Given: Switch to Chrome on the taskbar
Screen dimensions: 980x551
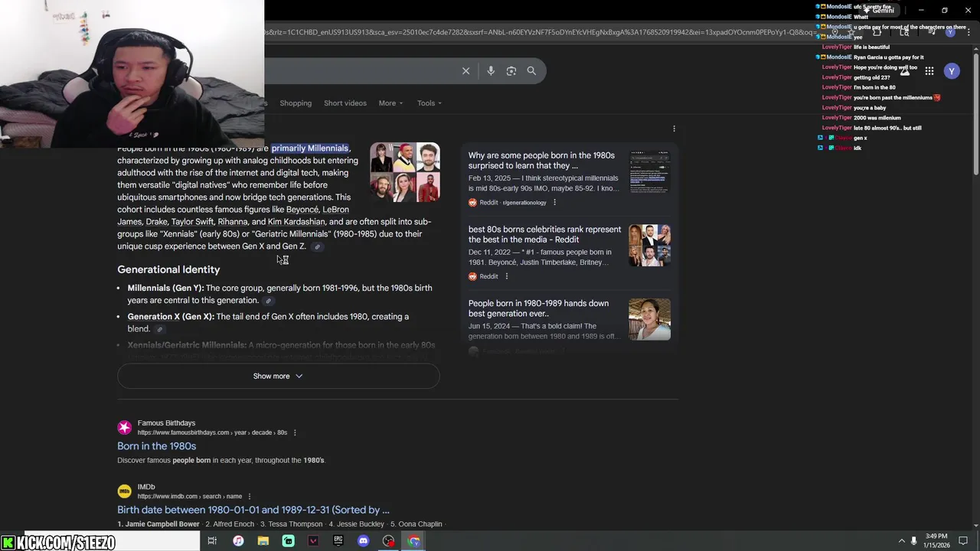Looking at the screenshot, I should point(414,541).
